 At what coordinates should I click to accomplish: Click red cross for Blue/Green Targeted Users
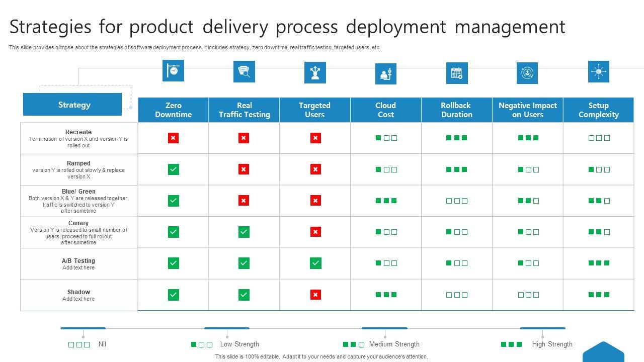coord(315,201)
